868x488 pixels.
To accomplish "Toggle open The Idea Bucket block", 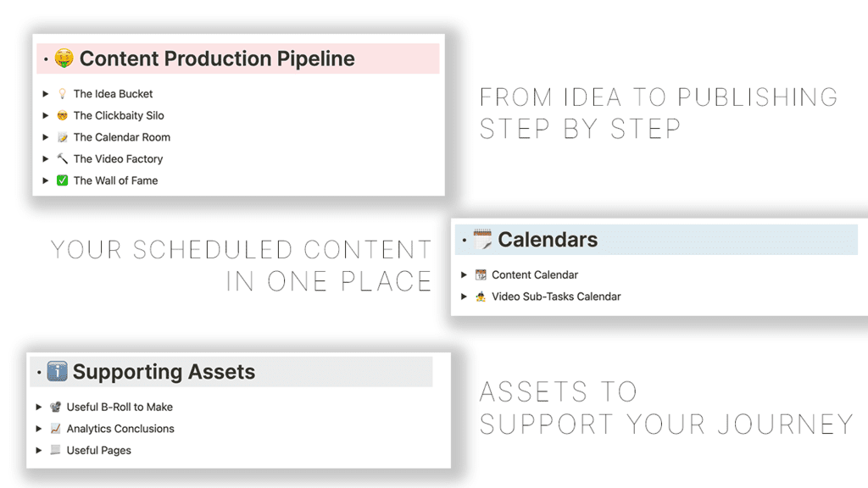I will (x=47, y=93).
